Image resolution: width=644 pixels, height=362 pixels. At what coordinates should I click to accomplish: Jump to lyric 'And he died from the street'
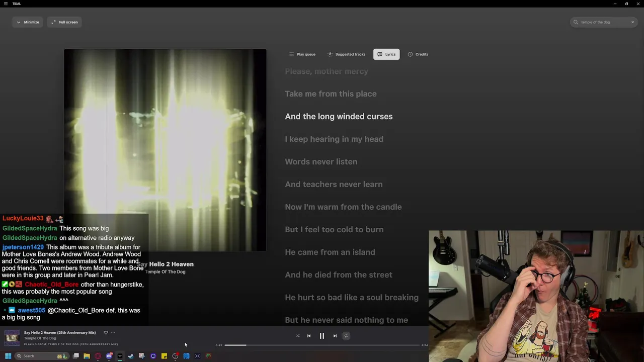tap(339, 275)
